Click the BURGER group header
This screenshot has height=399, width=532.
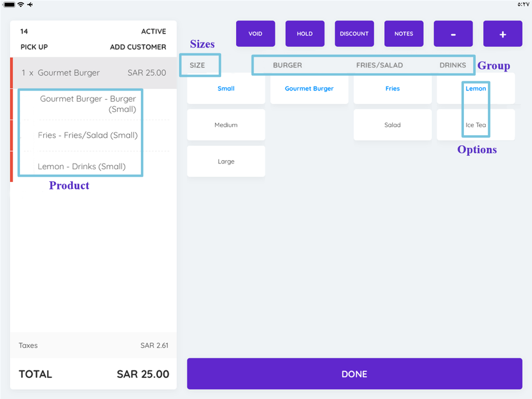pos(287,65)
